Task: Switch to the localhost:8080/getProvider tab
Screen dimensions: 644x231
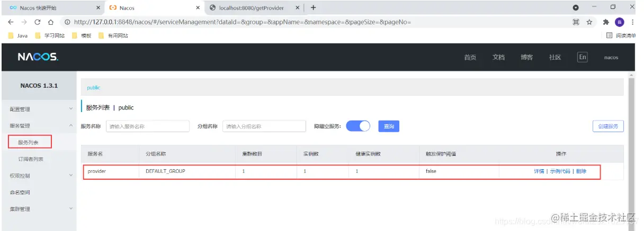Action: (253, 8)
